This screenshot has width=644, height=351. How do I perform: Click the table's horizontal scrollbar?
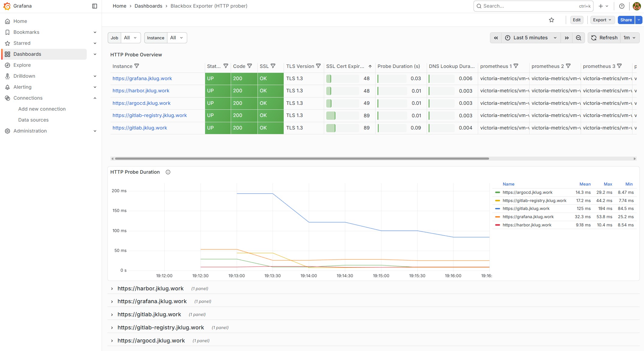[x=301, y=159]
